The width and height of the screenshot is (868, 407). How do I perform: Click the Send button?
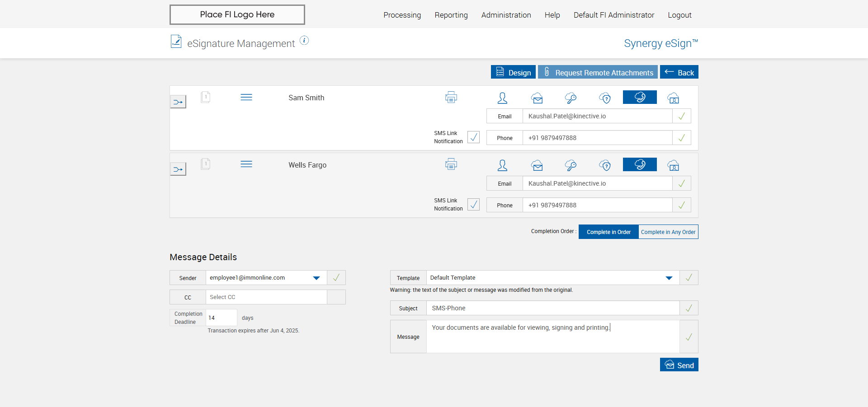(679, 365)
